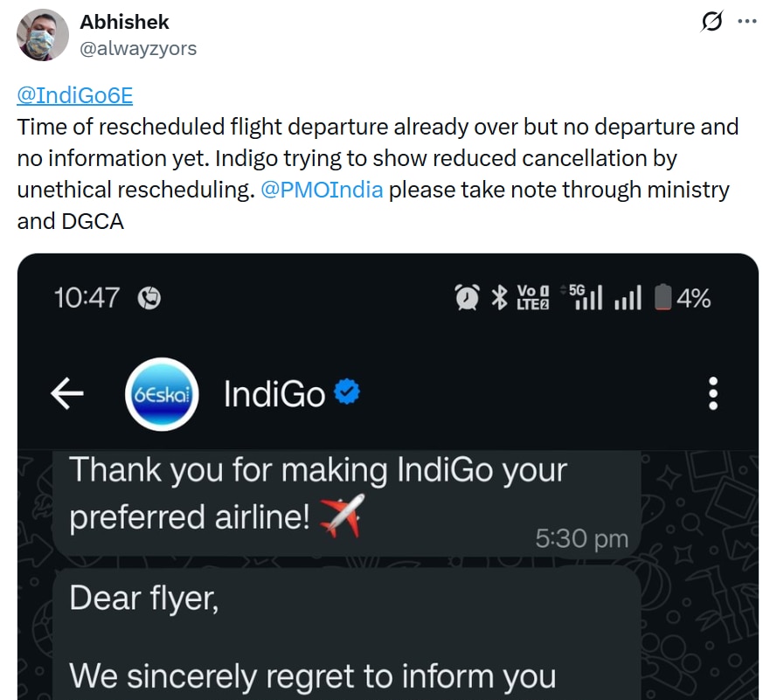
Task: Click the blue verified badge beside IndiGo
Action: tap(348, 394)
